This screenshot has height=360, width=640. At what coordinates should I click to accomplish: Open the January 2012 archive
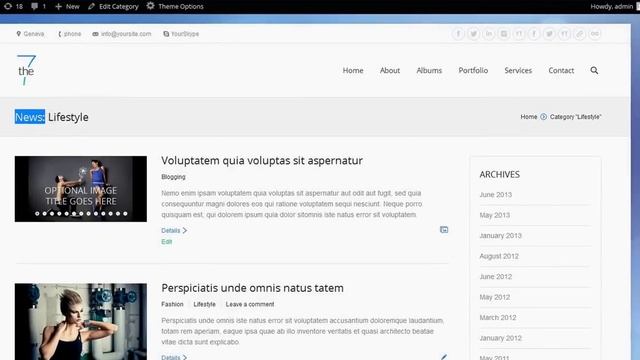tap(500, 338)
